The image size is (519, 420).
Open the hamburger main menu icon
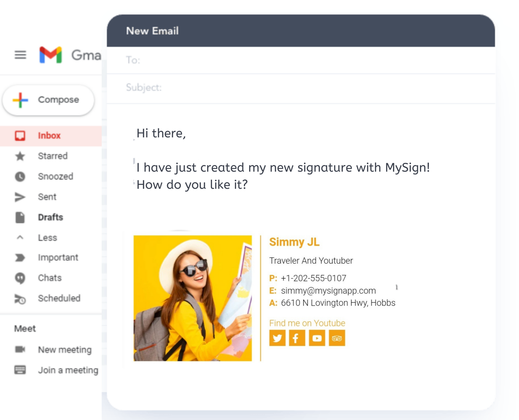point(20,55)
